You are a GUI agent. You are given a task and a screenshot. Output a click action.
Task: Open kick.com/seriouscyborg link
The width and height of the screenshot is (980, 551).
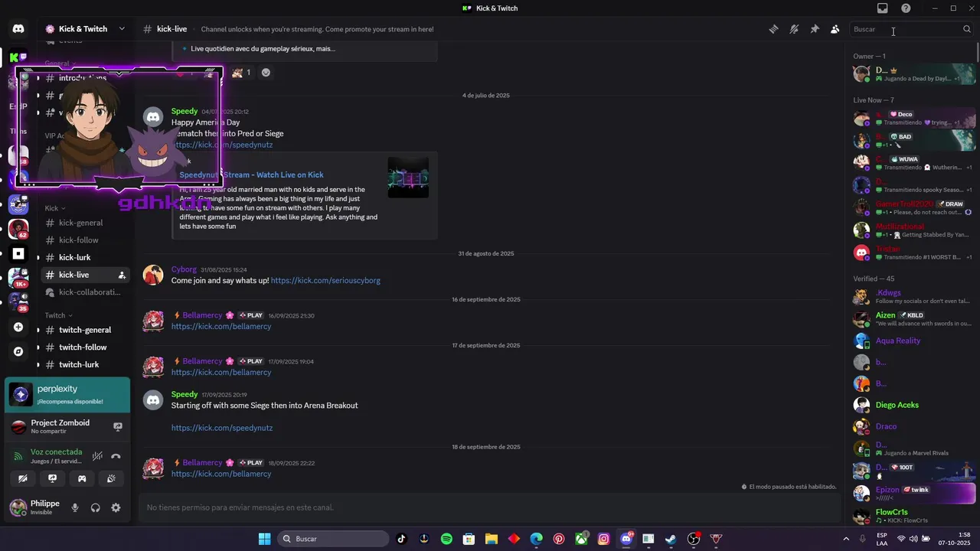coord(325,280)
